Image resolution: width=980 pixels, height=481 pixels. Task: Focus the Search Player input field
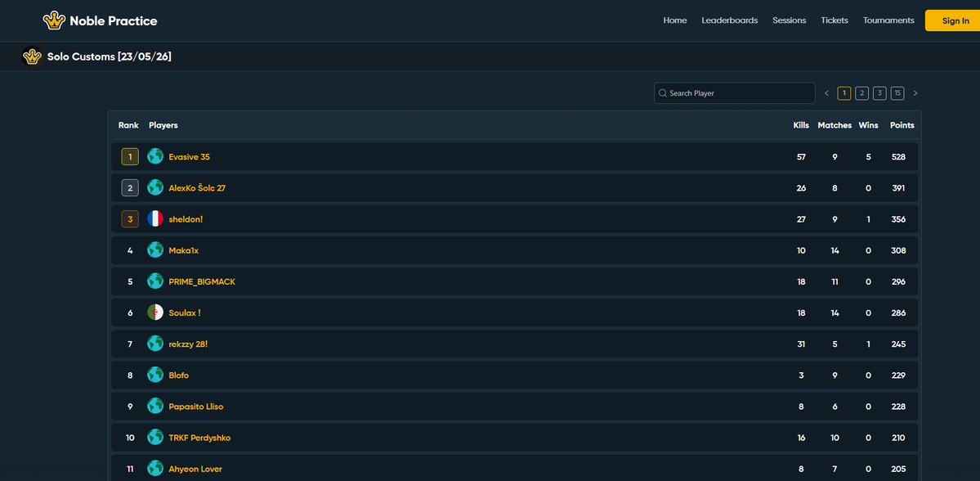(x=734, y=93)
